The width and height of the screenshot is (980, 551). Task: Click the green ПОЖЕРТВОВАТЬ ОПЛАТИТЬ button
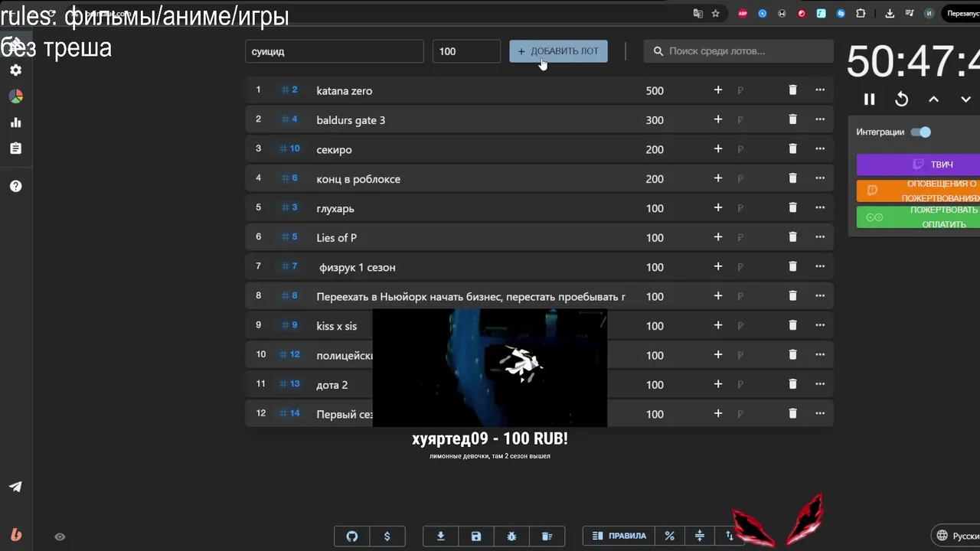coord(918,217)
